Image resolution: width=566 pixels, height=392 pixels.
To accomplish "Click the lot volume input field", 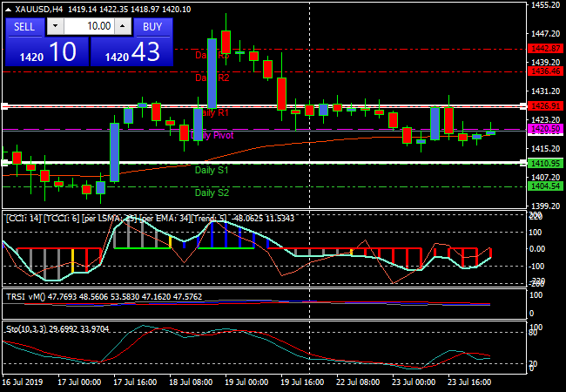I will point(87,27).
